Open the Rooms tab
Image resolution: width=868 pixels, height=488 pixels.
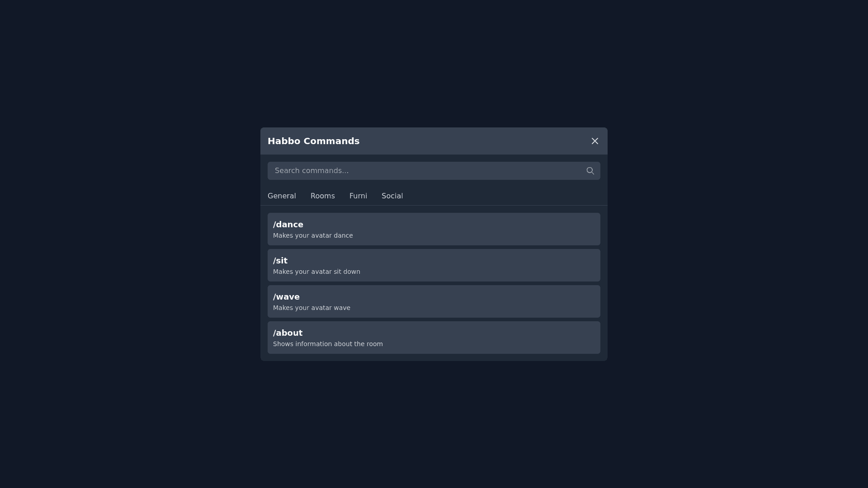click(x=322, y=196)
